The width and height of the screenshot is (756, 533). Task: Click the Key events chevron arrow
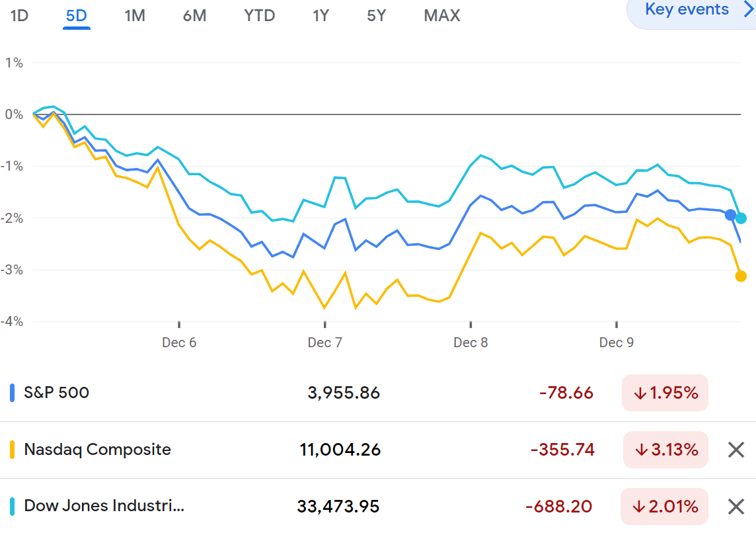click(x=749, y=9)
